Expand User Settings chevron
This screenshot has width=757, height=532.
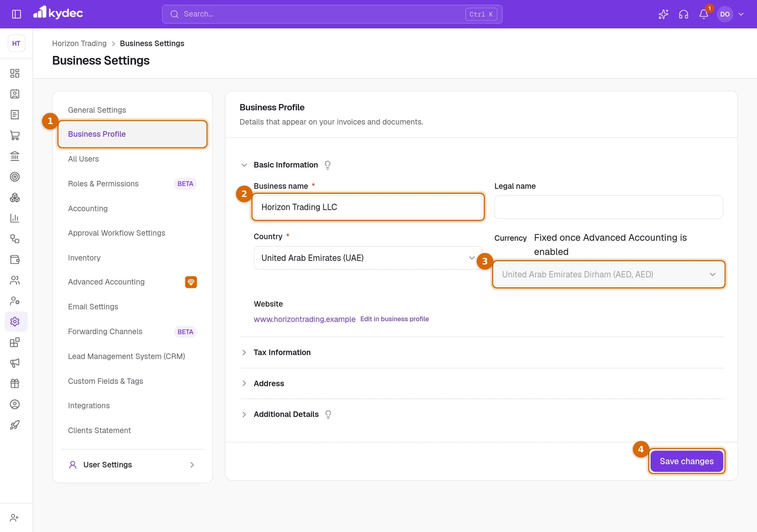click(x=192, y=465)
